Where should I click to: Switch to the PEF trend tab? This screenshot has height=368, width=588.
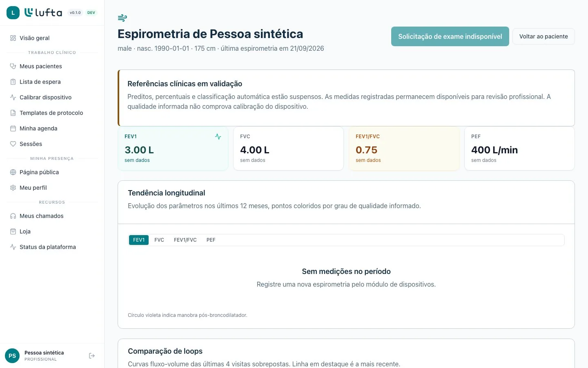[211, 240]
